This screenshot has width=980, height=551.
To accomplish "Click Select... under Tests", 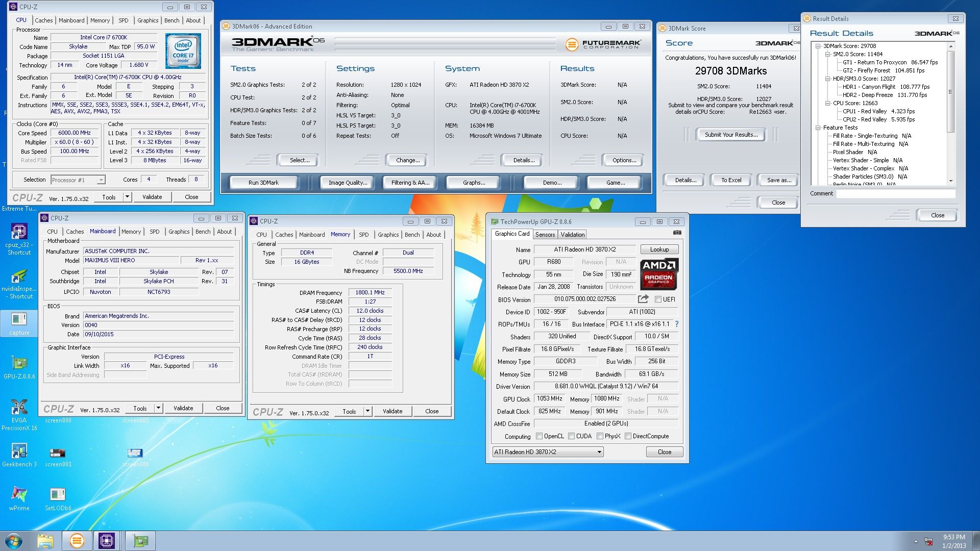I will 300,160.
